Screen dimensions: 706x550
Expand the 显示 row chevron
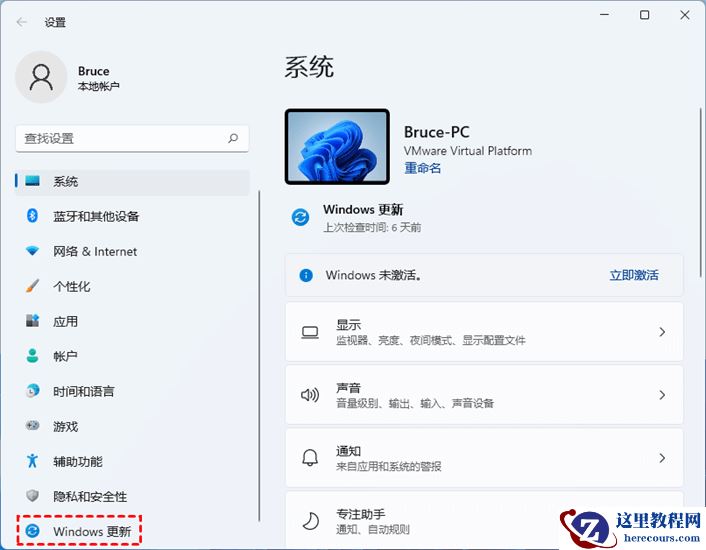click(x=662, y=332)
